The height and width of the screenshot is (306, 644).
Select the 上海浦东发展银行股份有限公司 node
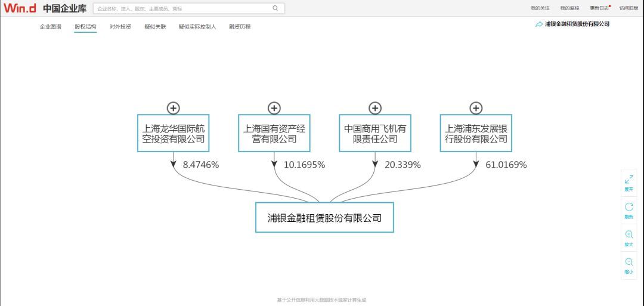pos(476,133)
